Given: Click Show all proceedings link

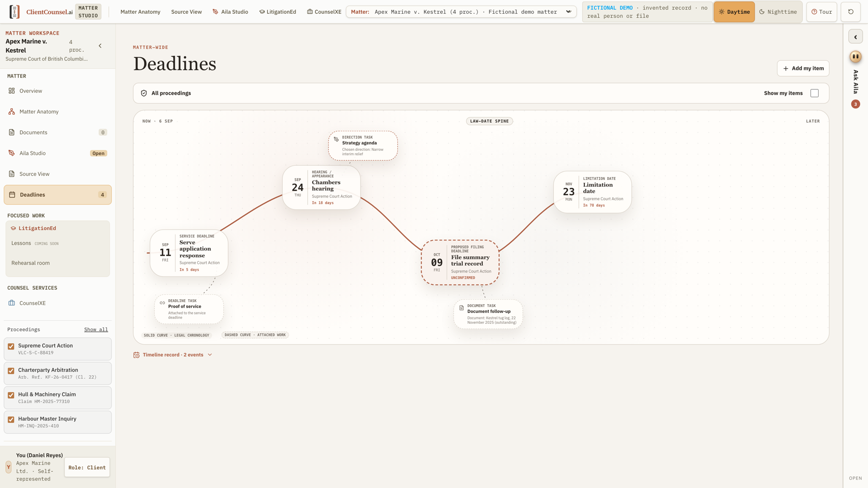Looking at the screenshot, I should click(96, 329).
